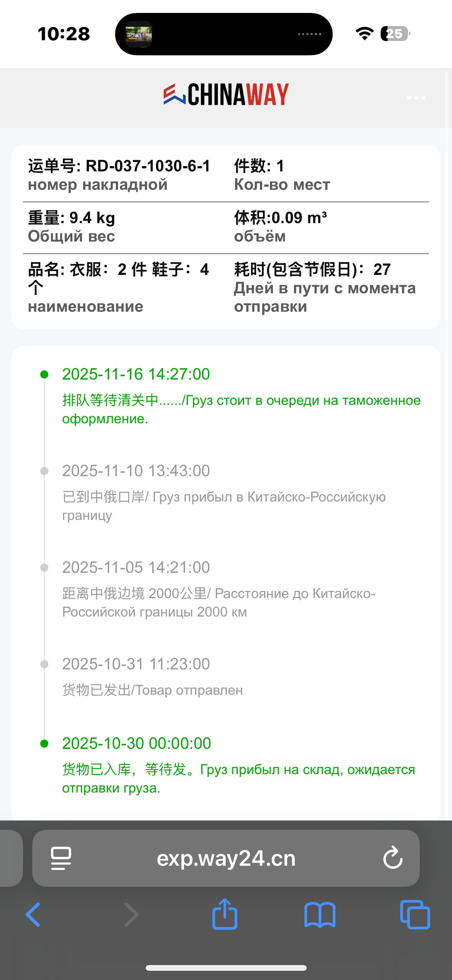Select the 2025-11-16 14:27:00 tracking entry
This screenshot has width=452, height=980.
136,374
